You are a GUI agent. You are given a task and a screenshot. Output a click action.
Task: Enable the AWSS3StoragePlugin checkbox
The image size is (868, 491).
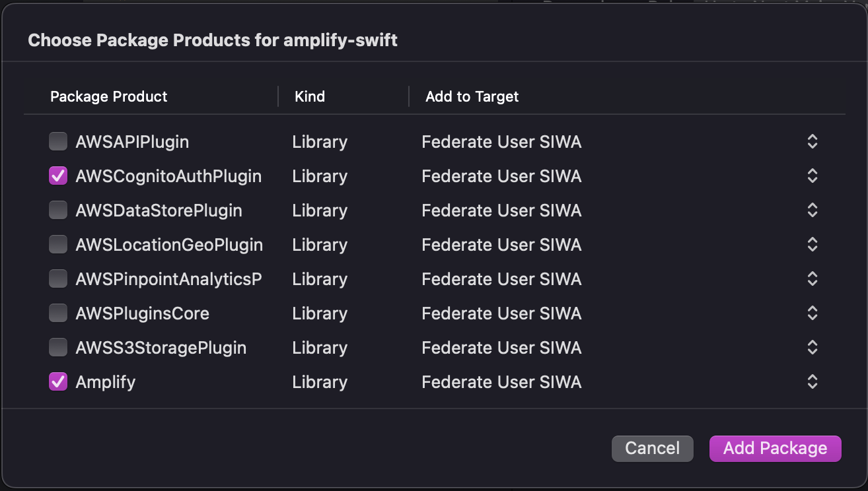click(58, 347)
